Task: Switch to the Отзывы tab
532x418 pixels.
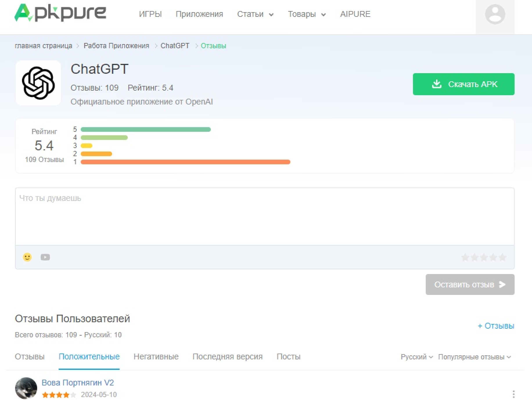Action: pos(30,356)
